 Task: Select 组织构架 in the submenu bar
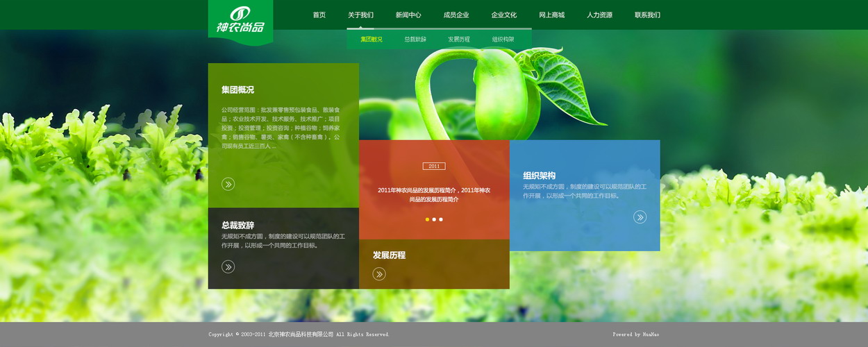click(503, 40)
